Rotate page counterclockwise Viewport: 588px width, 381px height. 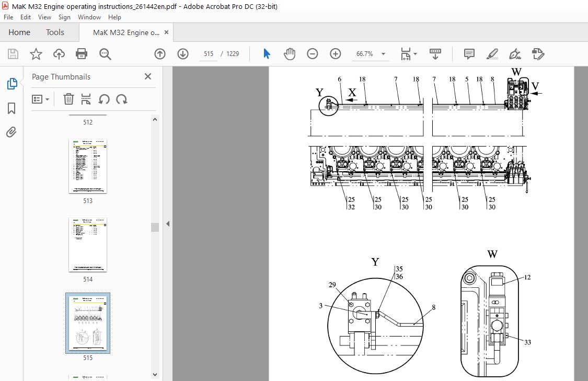tap(104, 99)
